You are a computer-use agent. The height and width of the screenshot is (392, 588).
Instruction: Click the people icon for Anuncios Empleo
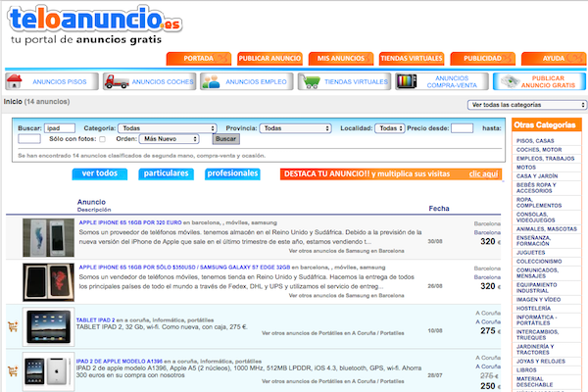coord(211,81)
